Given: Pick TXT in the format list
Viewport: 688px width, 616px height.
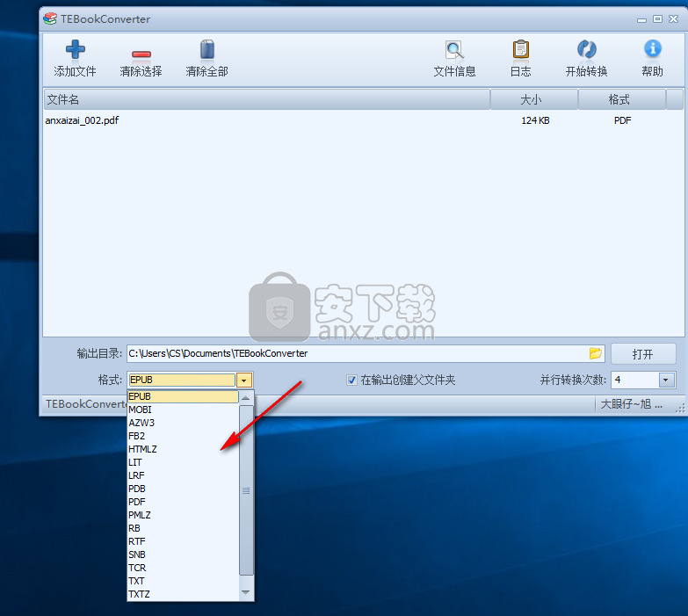Looking at the screenshot, I should (x=183, y=581).
